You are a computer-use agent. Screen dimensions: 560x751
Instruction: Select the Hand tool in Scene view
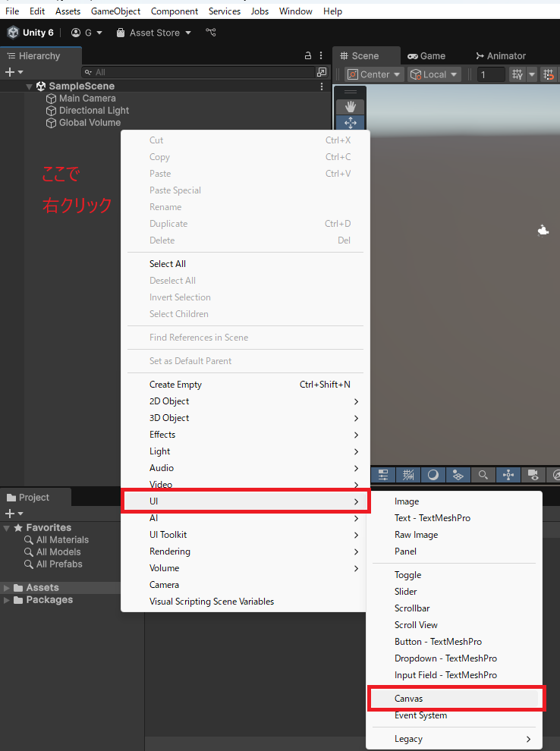pyautogui.click(x=350, y=107)
